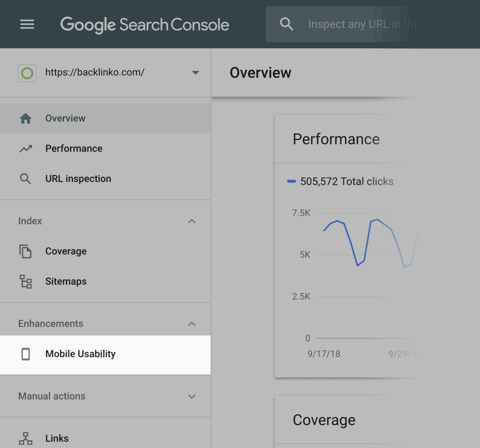This screenshot has height=448, width=480.
Task: Click the Mobile Usability phone icon
Action: [x=26, y=354]
